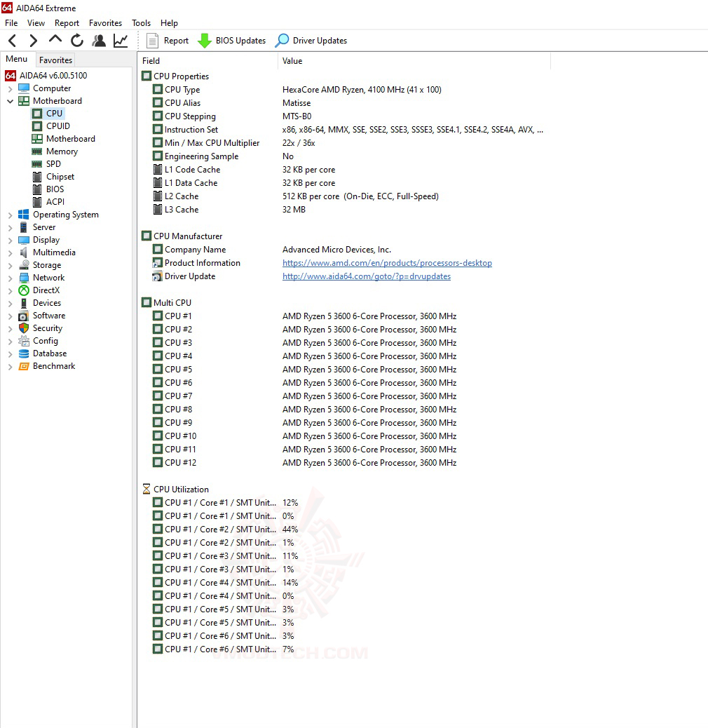708x728 pixels.
Task: Select the DirectX Xbox icon
Action: tap(24, 290)
